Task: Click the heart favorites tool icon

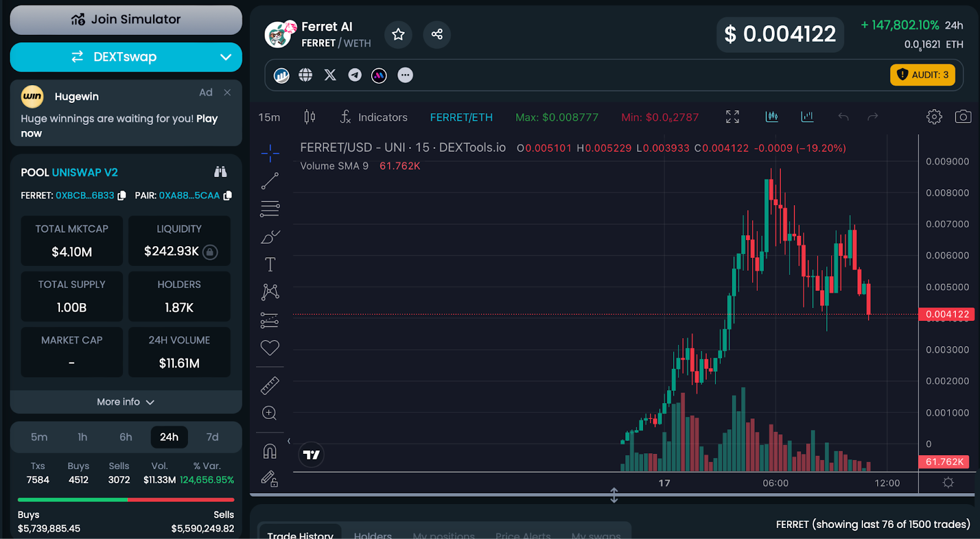Action: click(270, 348)
